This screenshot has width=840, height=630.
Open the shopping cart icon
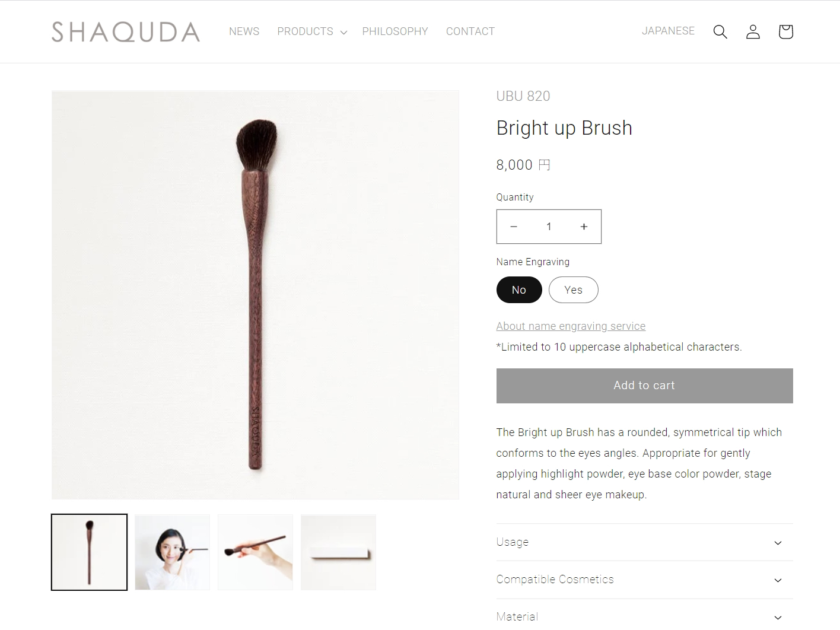[x=785, y=31]
